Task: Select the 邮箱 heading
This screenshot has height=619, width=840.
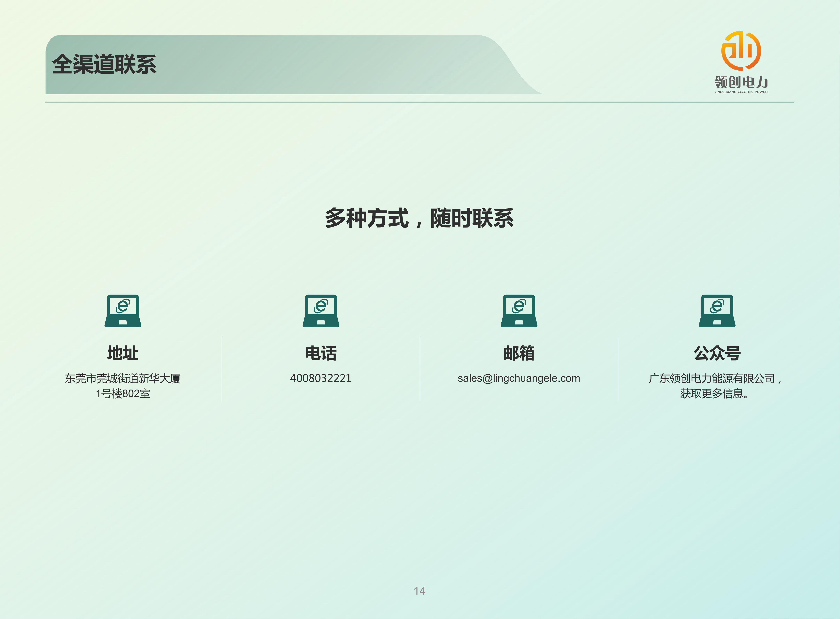Action: click(519, 353)
